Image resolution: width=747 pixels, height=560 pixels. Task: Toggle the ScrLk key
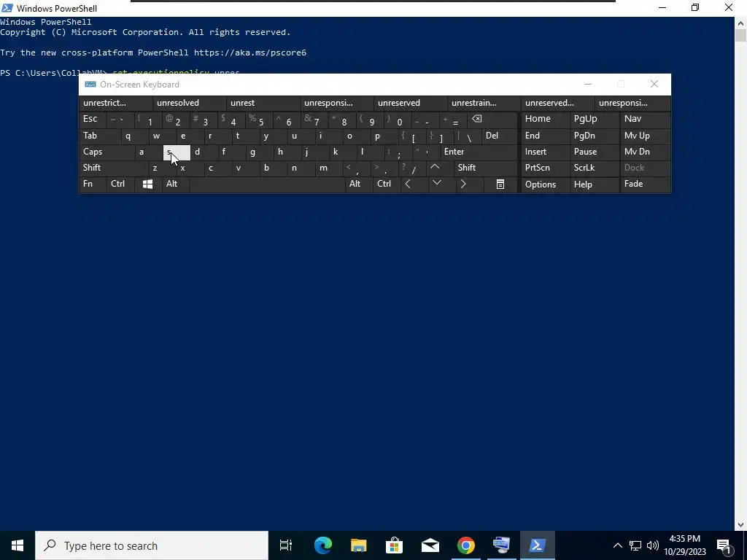(x=594, y=168)
